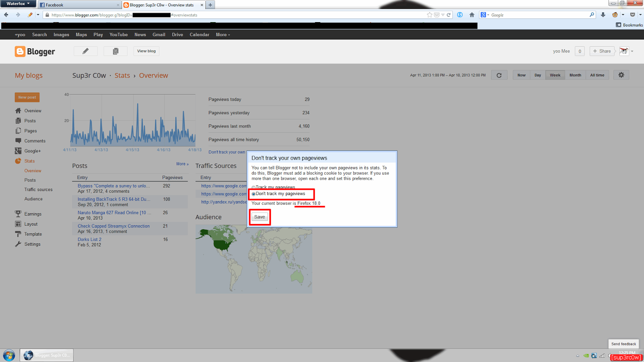Viewport: 644px width, 362px height.
Task: Open the 'Dorks List 2' post link
Action: tap(89, 239)
